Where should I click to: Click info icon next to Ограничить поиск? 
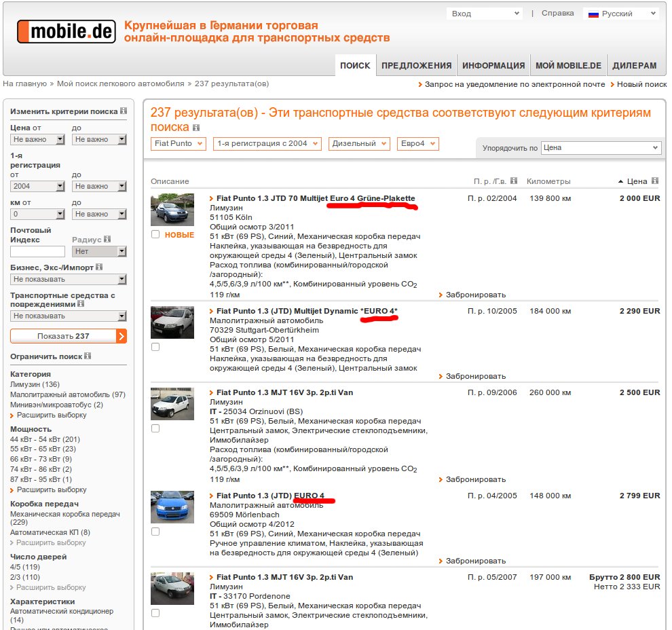(88, 356)
